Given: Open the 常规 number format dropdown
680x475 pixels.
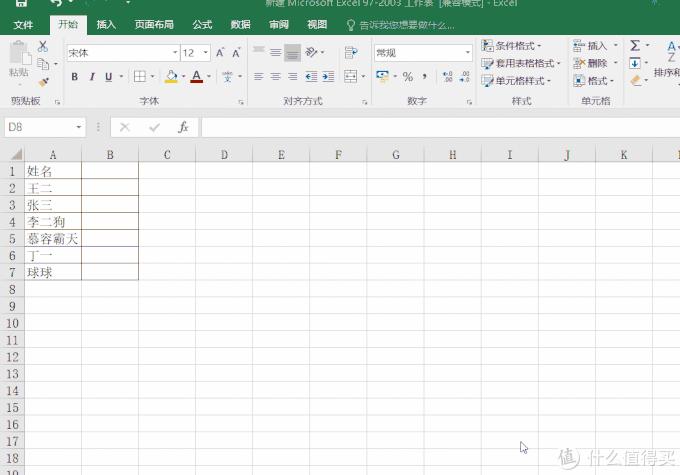Looking at the screenshot, I should click(x=468, y=53).
